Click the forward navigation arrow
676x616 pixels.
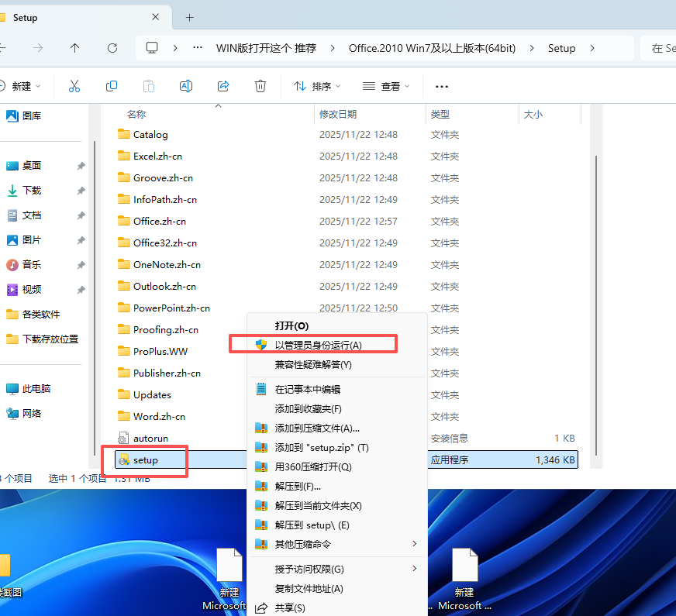pyautogui.click(x=37, y=48)
